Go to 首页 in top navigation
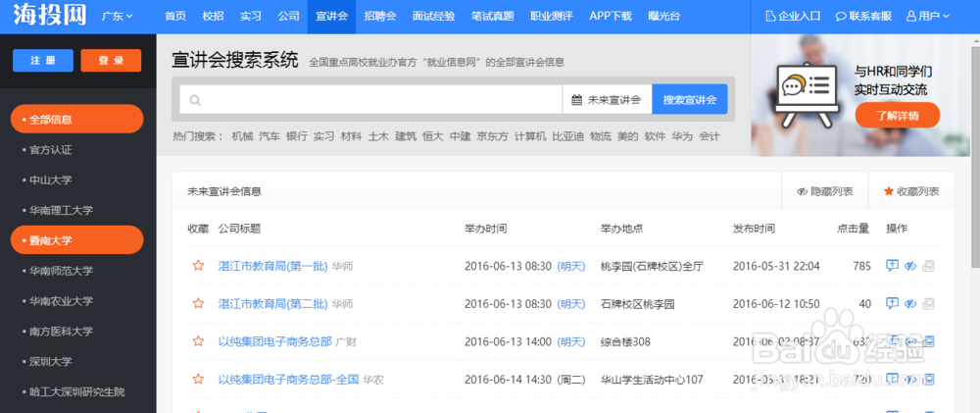The width and height of the screenshot is (980, 413). click(x=175, y=17)
